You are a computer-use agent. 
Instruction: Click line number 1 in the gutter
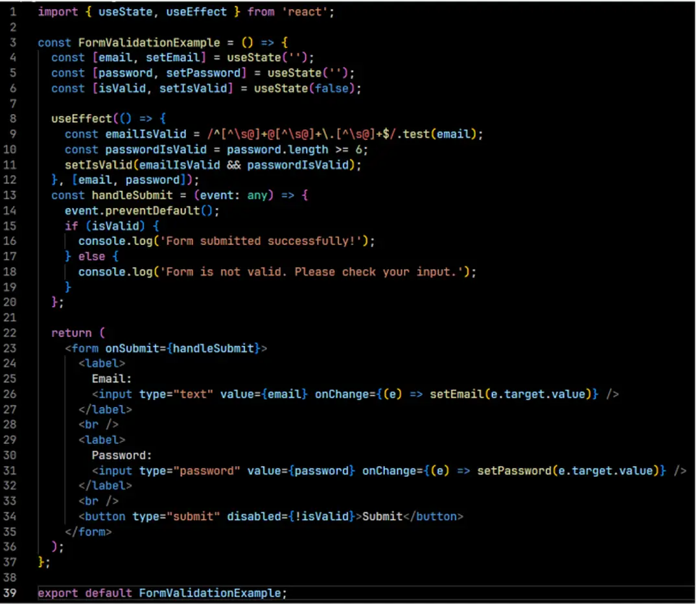click(x=13, y=12)
